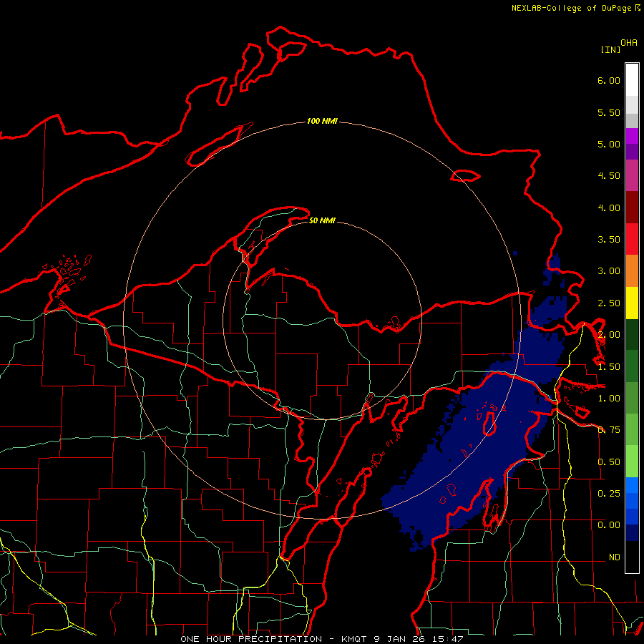Screen dimensions: 644x644
Task: Click the 3.00 legend value
Action: pyautogui.click(x=609, y=271)
